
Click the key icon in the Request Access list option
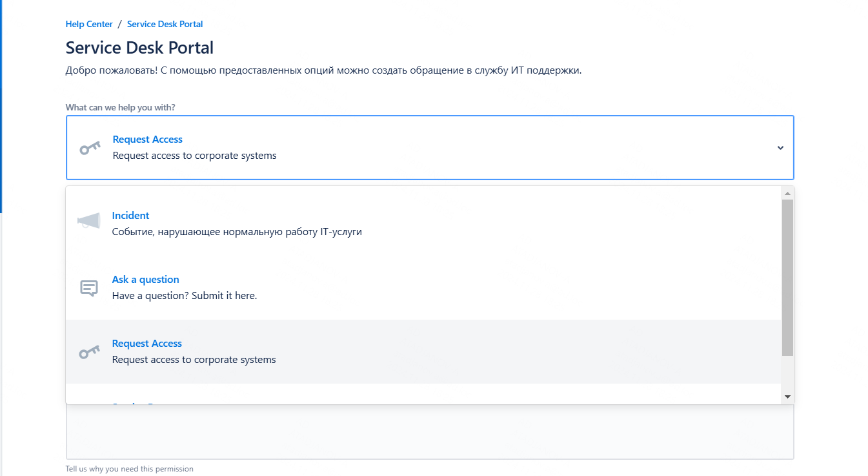pyautogui.click(x=89, y=353)
